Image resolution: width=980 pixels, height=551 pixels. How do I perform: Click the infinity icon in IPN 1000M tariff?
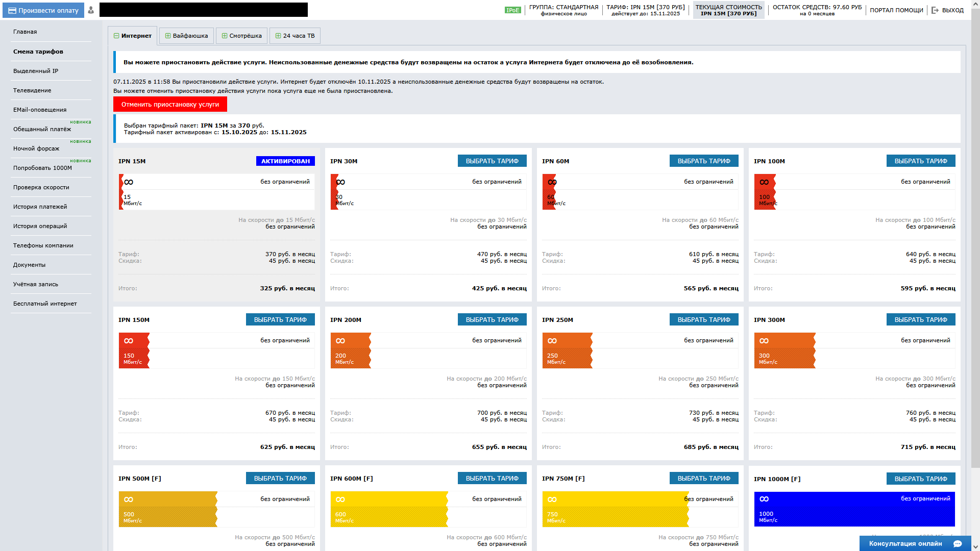pyautogui.click(x=764, y=499)
